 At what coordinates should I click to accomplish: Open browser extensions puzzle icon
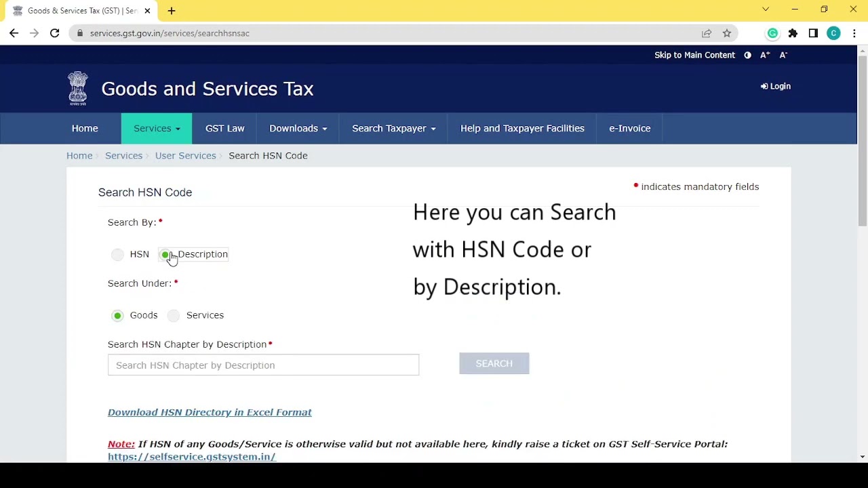click(x=793, y=33)
